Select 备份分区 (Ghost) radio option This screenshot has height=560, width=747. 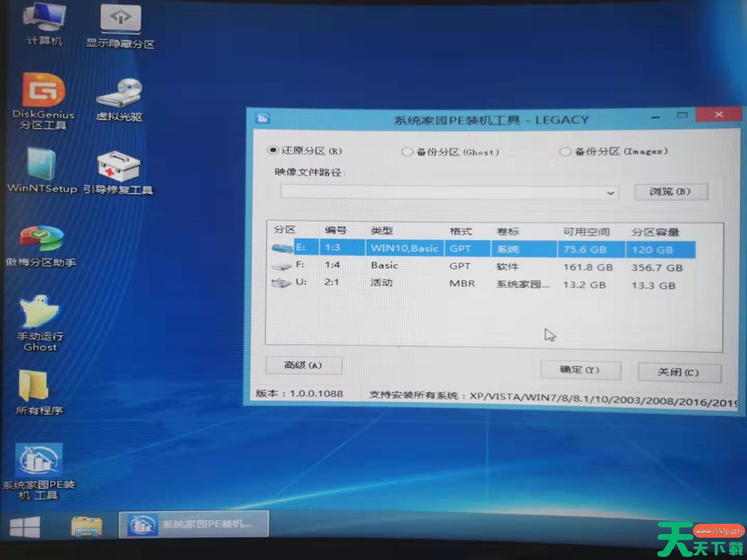407,152
